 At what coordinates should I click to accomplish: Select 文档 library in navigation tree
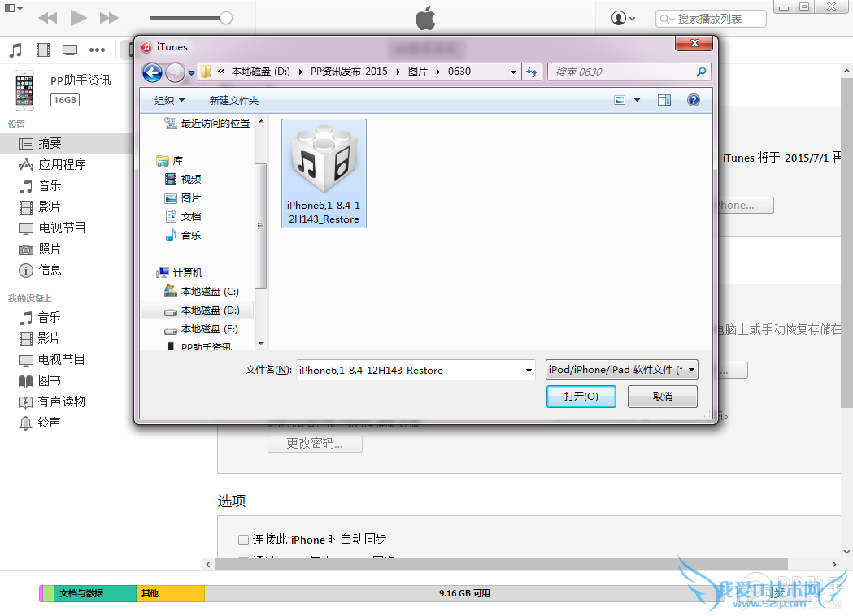coord(183,216)
